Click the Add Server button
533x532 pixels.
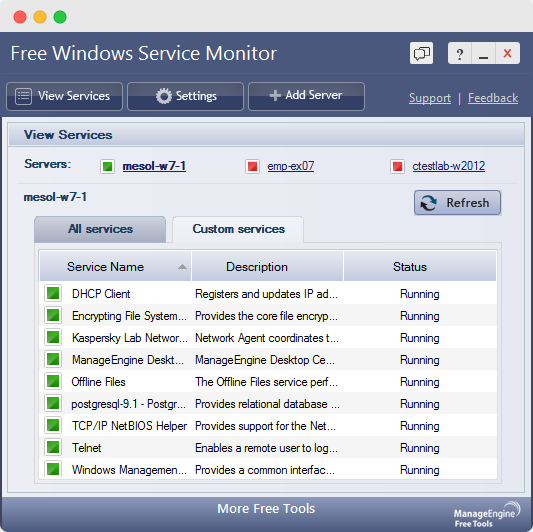306,96
